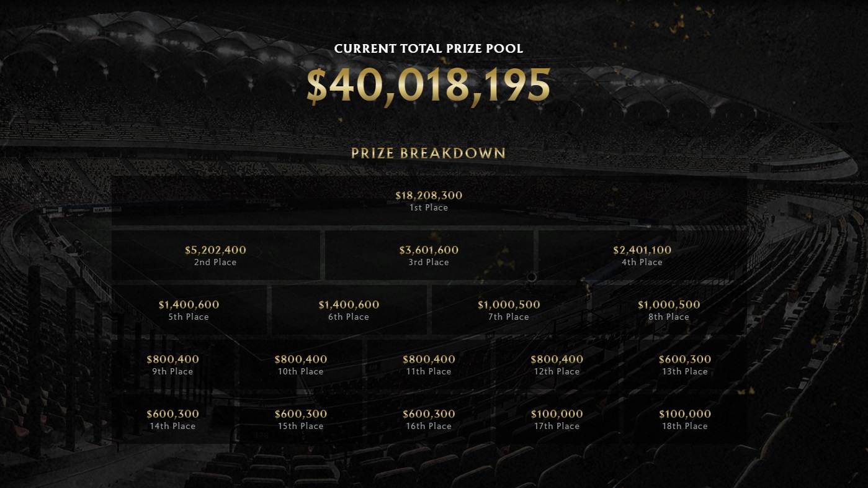Select the 2nd Place prize cell
This screenshot has height=488, width=868.
215,255
